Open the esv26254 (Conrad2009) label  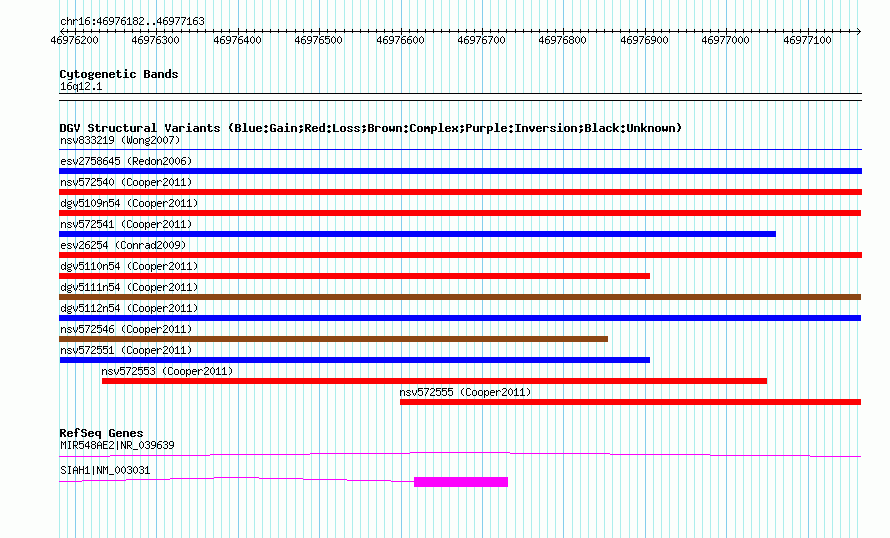click(x=123, y=245)
